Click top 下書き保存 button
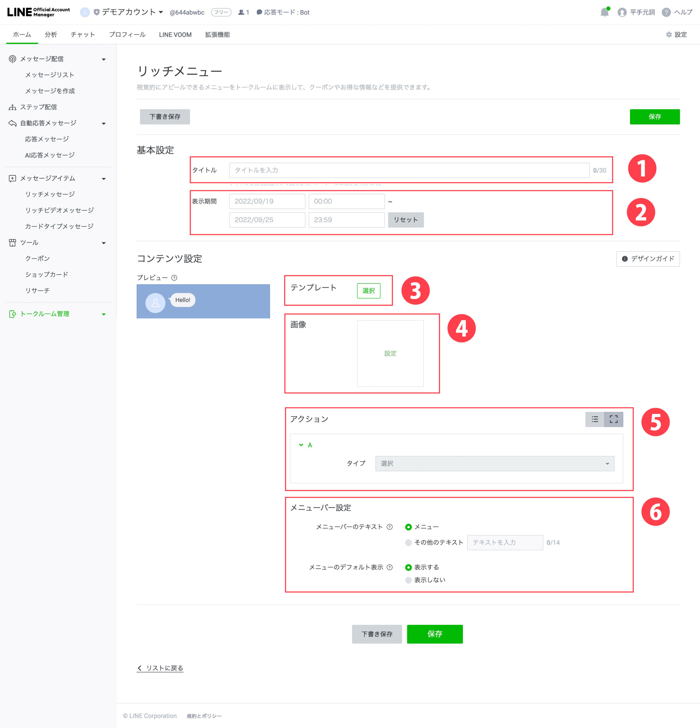Screen dimensions: 700x728 point(165,117)
